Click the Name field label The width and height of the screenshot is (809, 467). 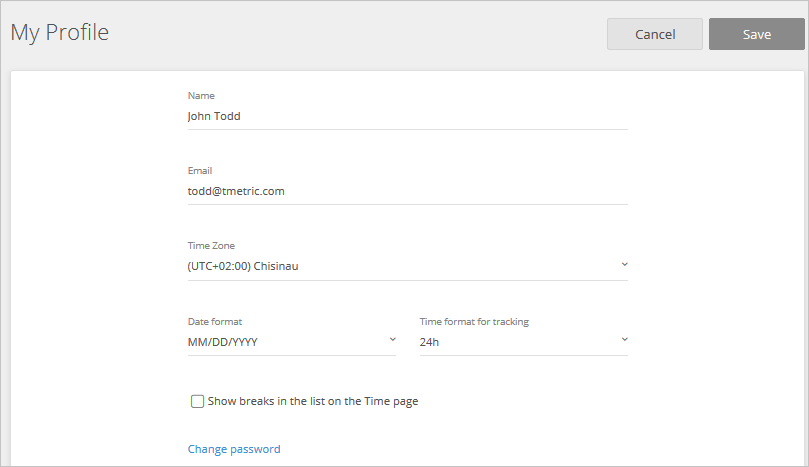[201, 95]
